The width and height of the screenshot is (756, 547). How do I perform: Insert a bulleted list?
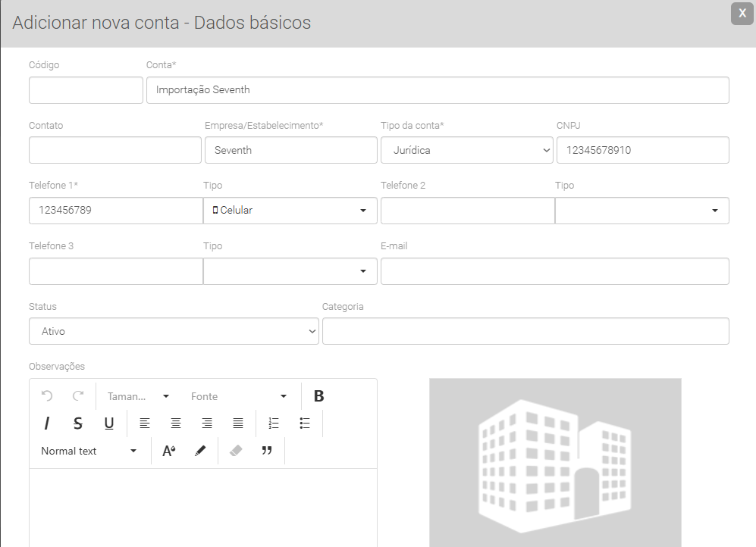305,424
